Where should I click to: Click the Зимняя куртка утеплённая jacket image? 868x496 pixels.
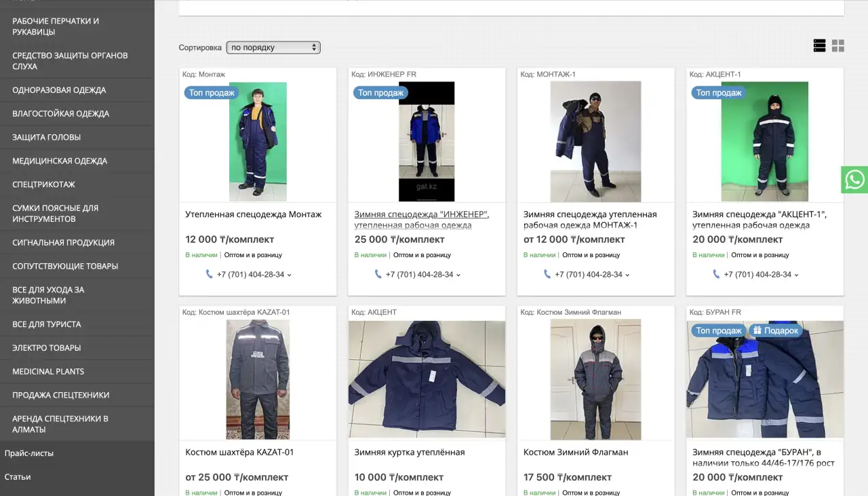tap(427, 379)
